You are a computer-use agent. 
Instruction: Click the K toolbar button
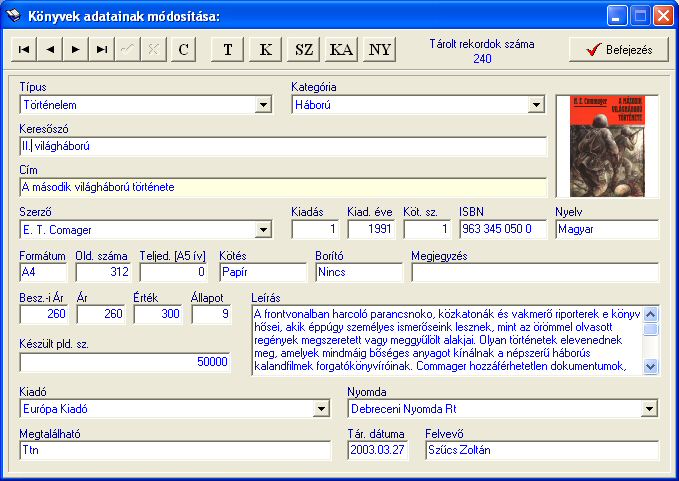point(265,49)
